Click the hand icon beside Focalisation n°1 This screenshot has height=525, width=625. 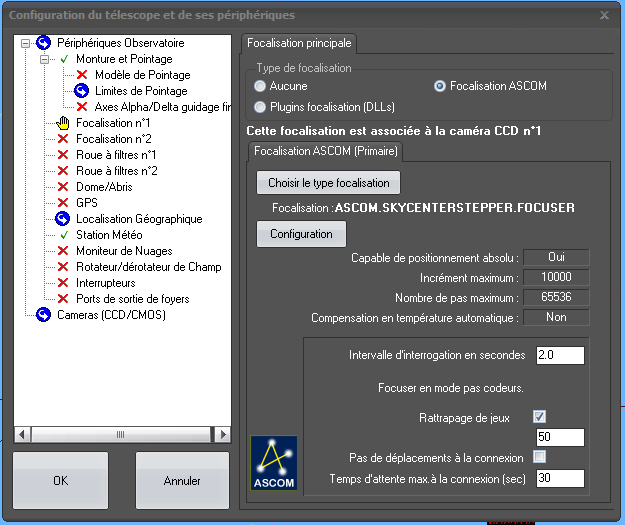point(63,123)
